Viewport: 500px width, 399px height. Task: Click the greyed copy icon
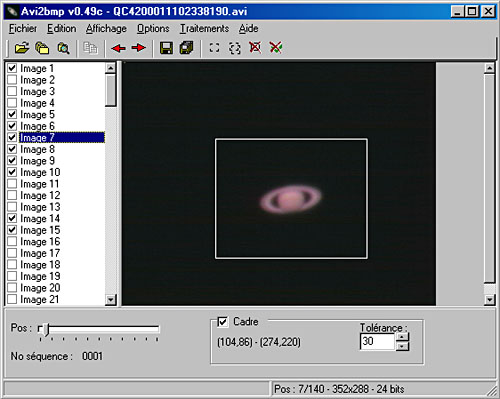[90, 48]
